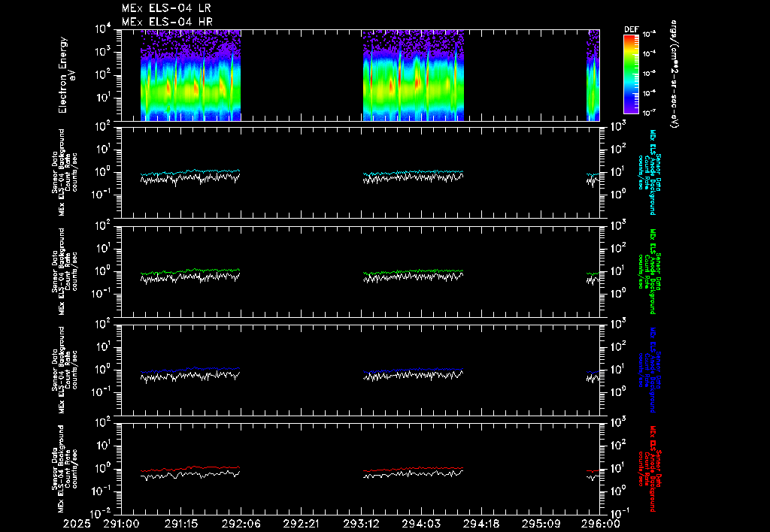This screenshot has height=532, width=770.
Task: Click the '293:12' time axis label
Action: tap(360, 524)
